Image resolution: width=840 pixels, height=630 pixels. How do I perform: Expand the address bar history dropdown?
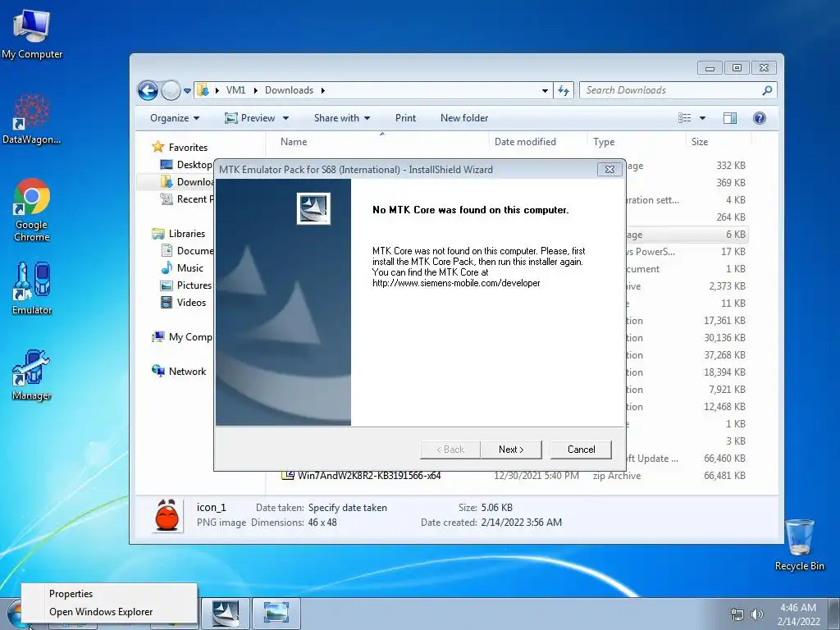tap(545, 90)
